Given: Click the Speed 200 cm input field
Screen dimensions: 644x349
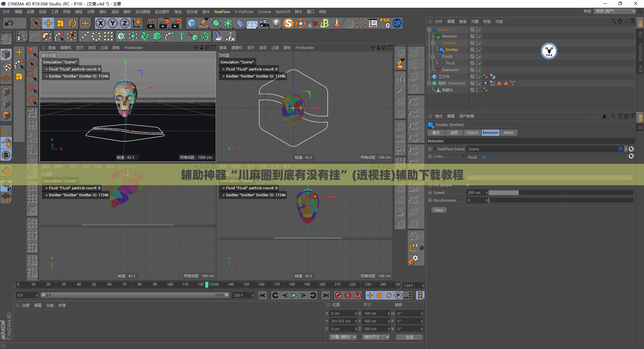Looking at the screenshot, I should [x=477, y=193].
